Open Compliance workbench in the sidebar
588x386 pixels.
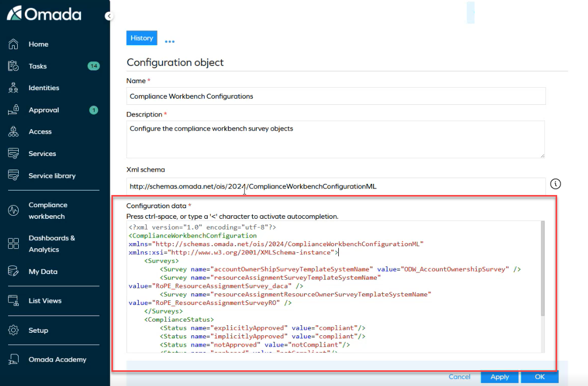click(x=48, y=210)
